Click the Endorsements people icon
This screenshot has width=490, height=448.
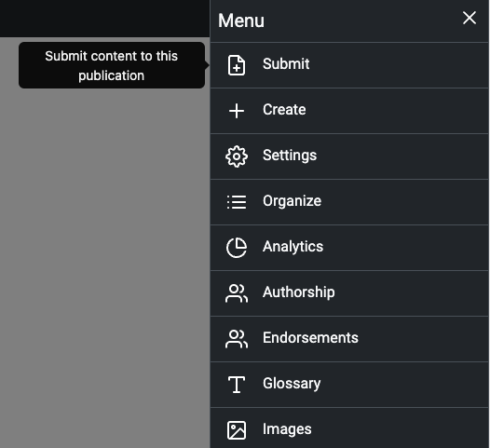click(x=237, y=339)
